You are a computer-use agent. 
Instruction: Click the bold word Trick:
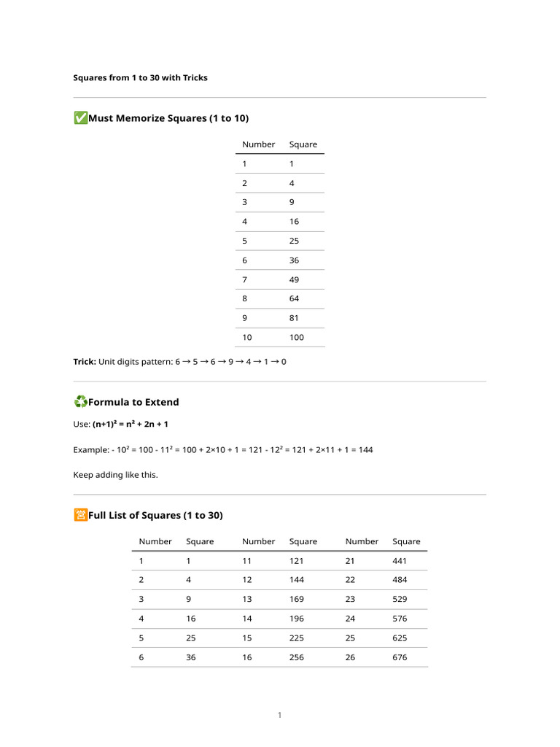(85, 361)
